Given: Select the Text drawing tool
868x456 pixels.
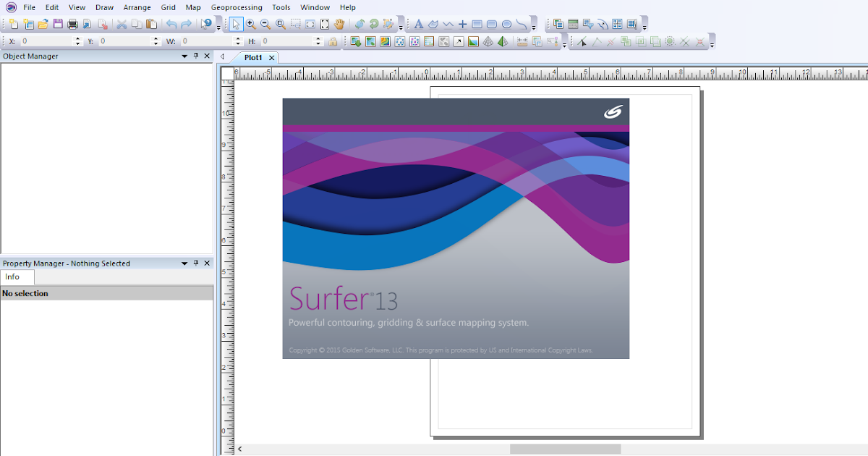Looking at the screenshot, I should tap(419, 24).
